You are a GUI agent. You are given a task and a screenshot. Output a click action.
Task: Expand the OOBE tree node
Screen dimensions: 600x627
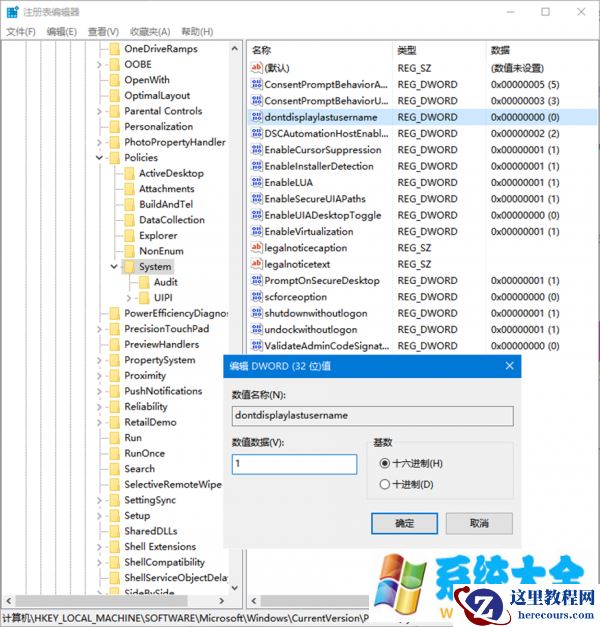(99, 64)
